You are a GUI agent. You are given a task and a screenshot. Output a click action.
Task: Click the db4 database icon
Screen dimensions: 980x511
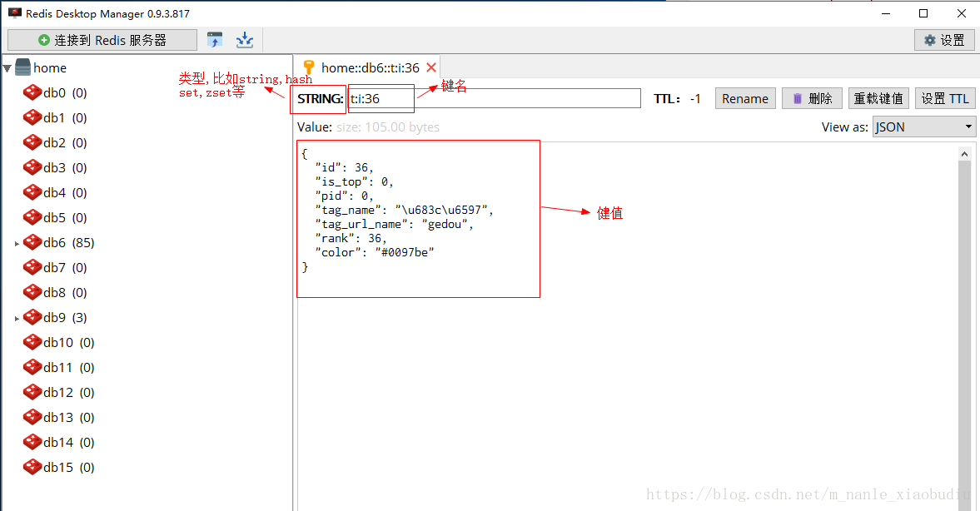pos(32,192)
